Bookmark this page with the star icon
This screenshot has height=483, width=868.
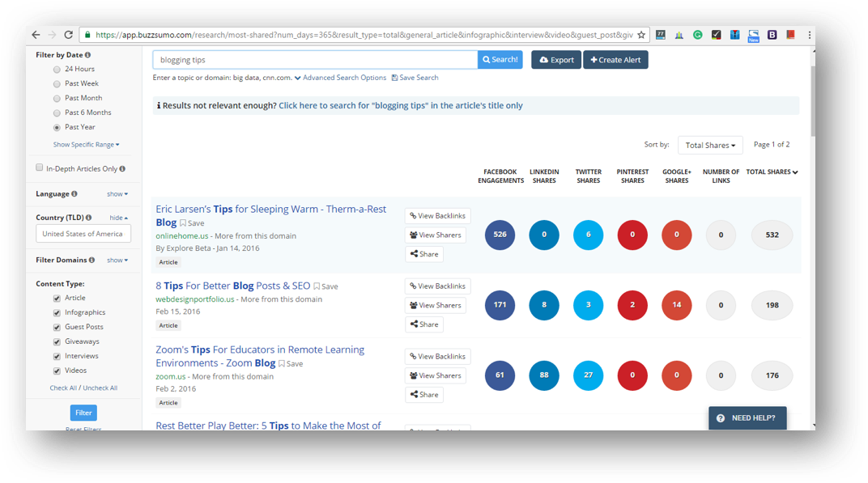tap(641, 35)
